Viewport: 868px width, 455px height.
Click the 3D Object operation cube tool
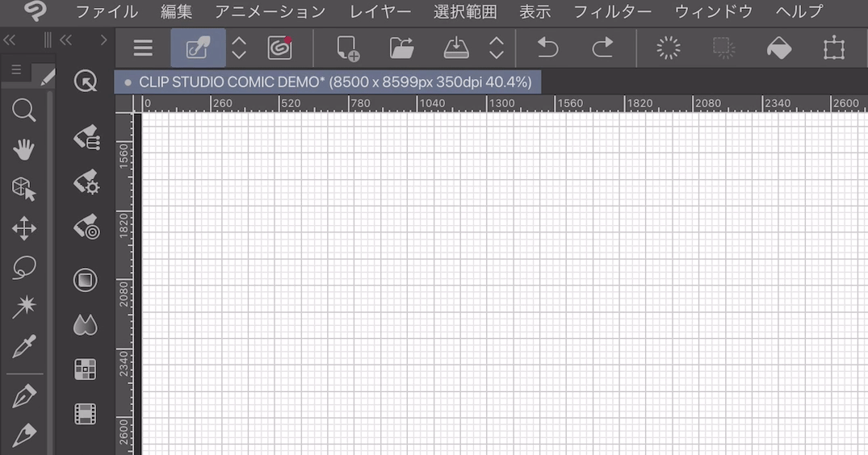[x=23, y=189]
